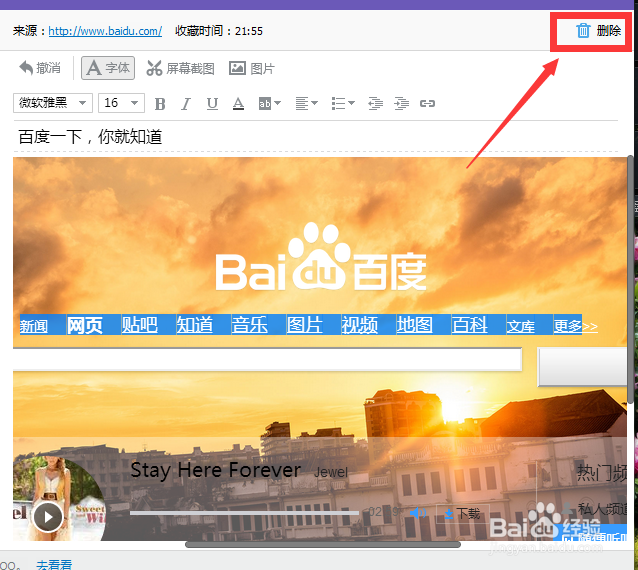Mute the music player volume icon
This screenshot has height=570, width=638.
(x=418, y=513)
